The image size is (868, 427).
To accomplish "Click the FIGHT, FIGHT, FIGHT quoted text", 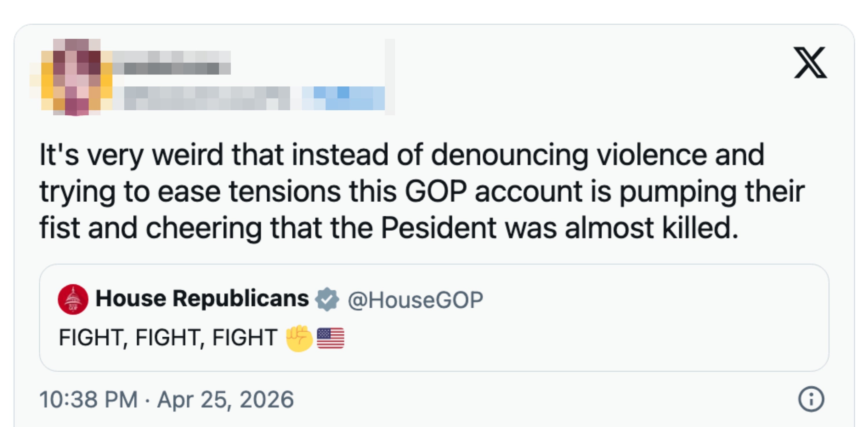I will click(168, 337).
